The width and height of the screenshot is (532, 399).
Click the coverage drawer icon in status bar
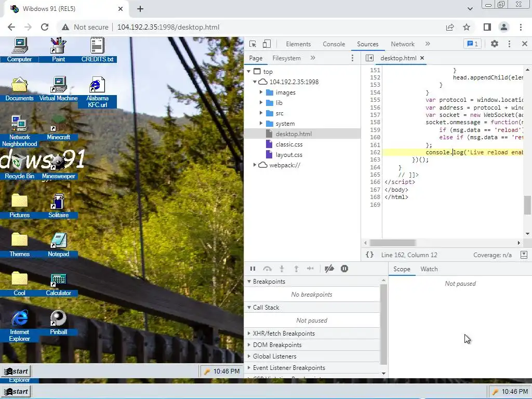[x=524, y=255]
